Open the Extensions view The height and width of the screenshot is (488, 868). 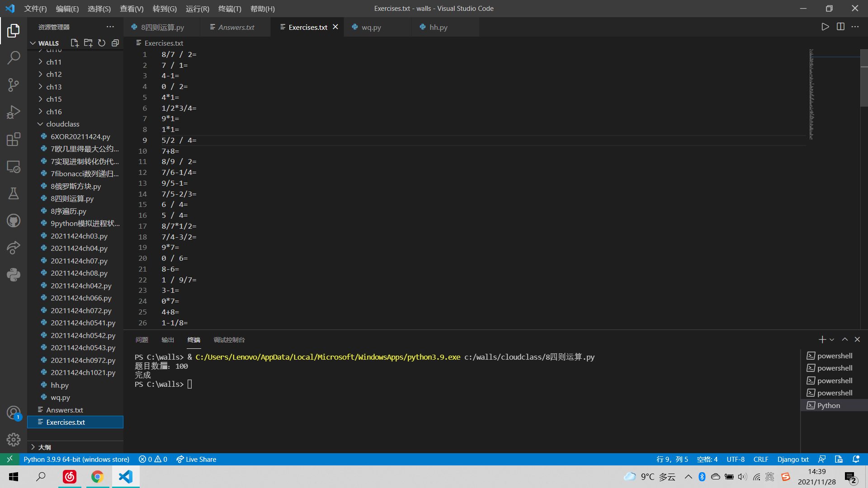(x=14, y=139)
